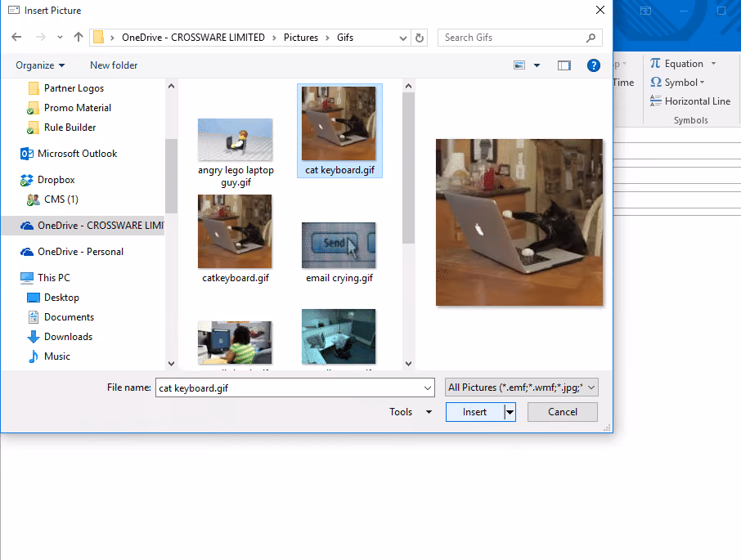The width and height of the screenshot is (741, 560).
Task: Create a New folder
Action: (114, 65)
